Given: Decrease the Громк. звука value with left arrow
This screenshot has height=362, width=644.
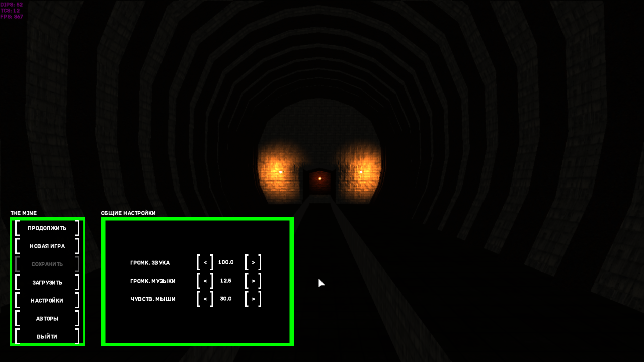Looking at the screenshot, I should point(205,262).
